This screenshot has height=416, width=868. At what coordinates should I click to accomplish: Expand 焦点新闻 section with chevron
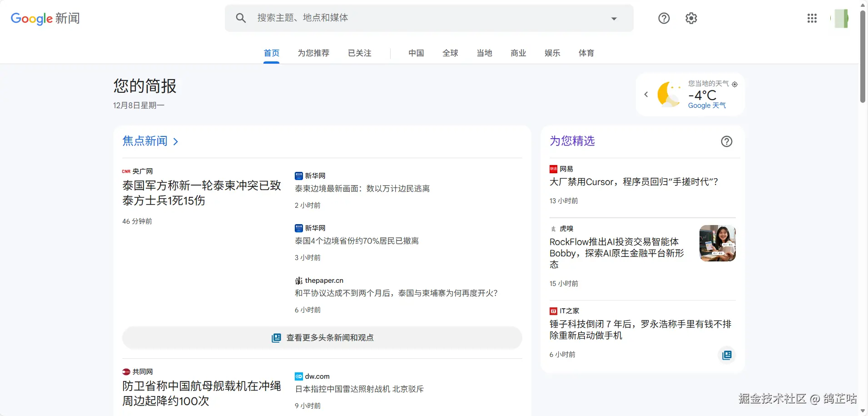176,141
